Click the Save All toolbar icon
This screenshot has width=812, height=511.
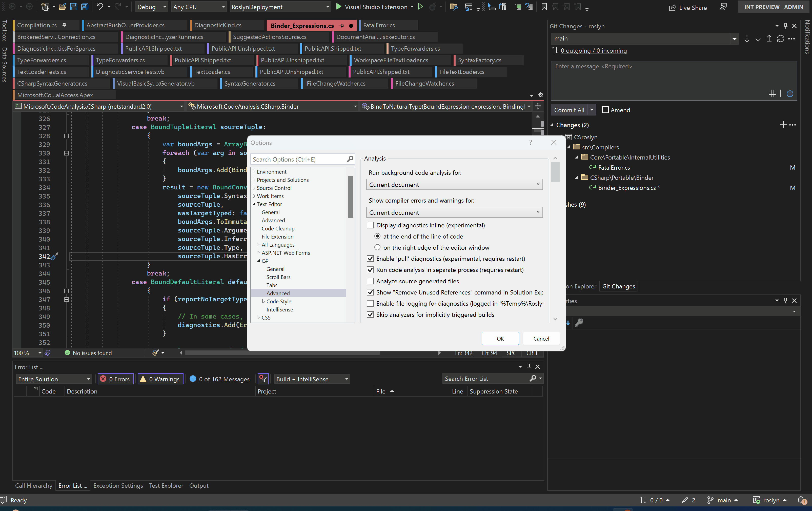point(84,7)
